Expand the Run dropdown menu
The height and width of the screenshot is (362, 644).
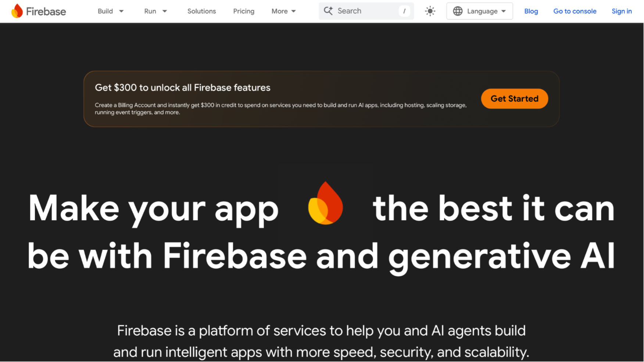point(155,11)
